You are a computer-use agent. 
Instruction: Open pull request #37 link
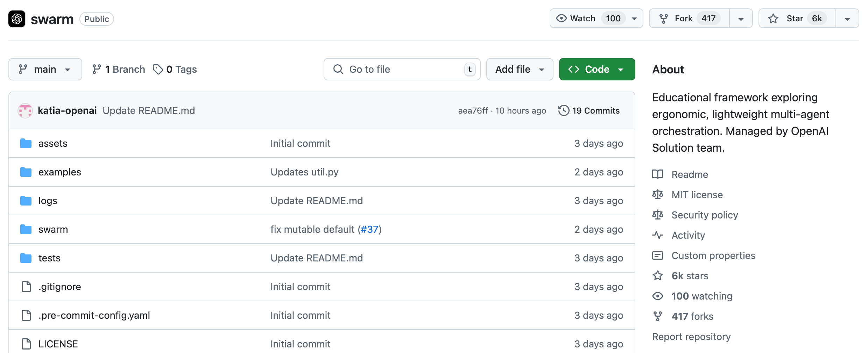tap(369, 229)
